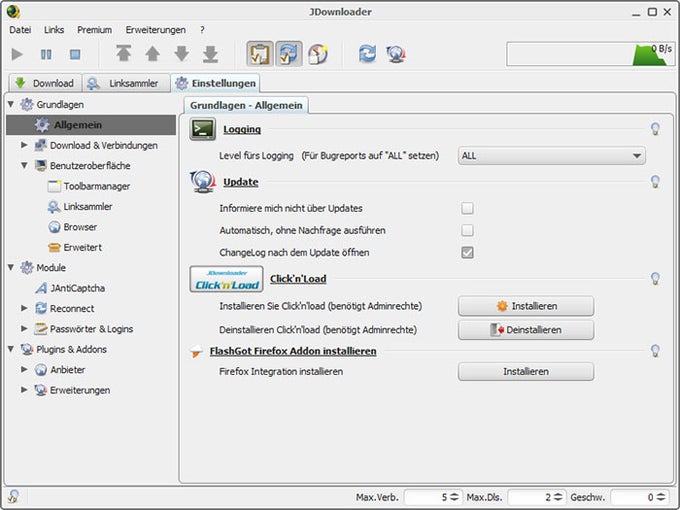Select the Grundlagen - Allgemein tab
The width and height of the screenshot is (680, 510).
[246, 105]
